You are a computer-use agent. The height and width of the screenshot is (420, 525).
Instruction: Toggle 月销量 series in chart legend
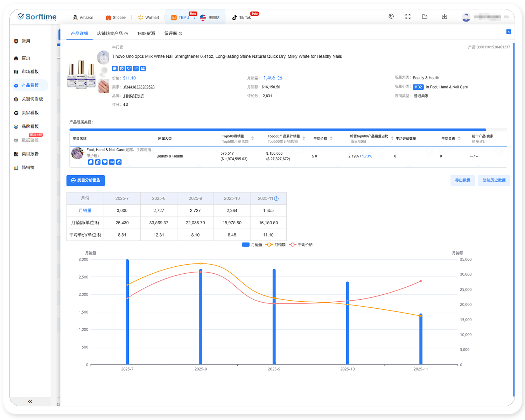tap(252, 245)
